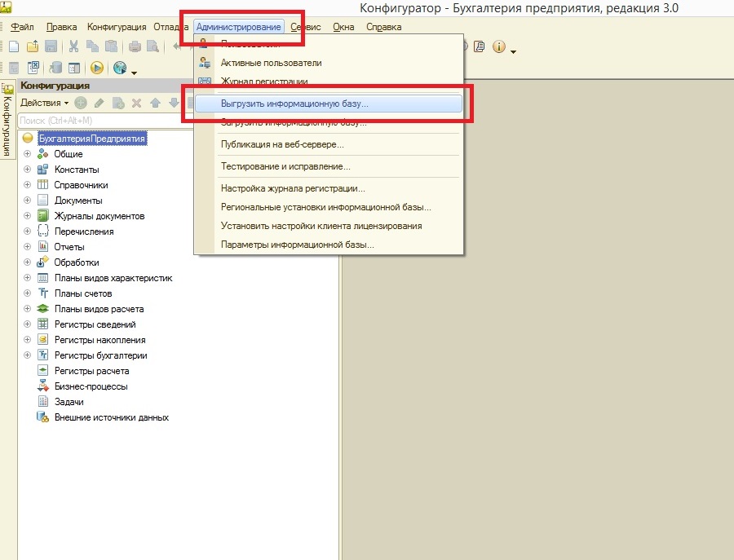734x560 pixels.
Task: Expand the Документы tree node
Action: [x=27, y=201]
